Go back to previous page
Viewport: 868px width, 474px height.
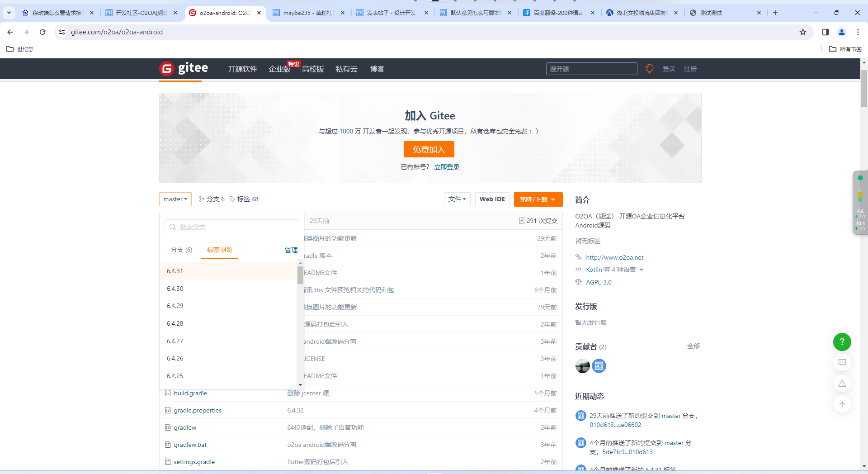pos(10,32)
